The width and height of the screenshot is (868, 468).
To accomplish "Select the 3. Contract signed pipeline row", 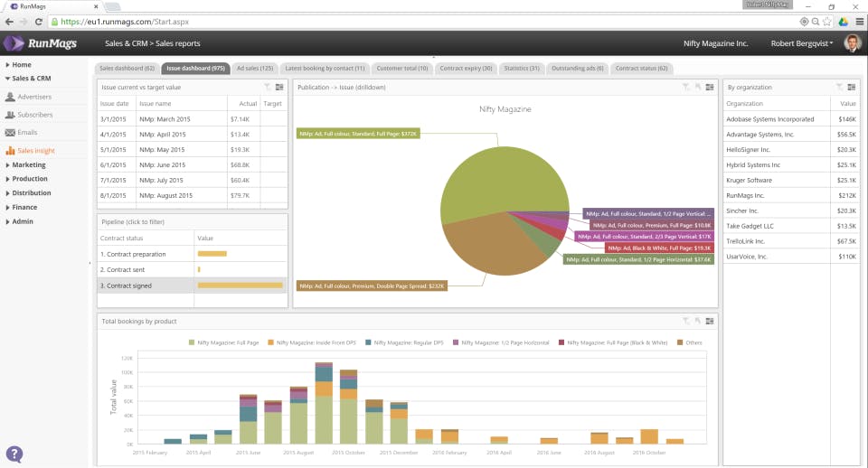I will pos(192,285).
